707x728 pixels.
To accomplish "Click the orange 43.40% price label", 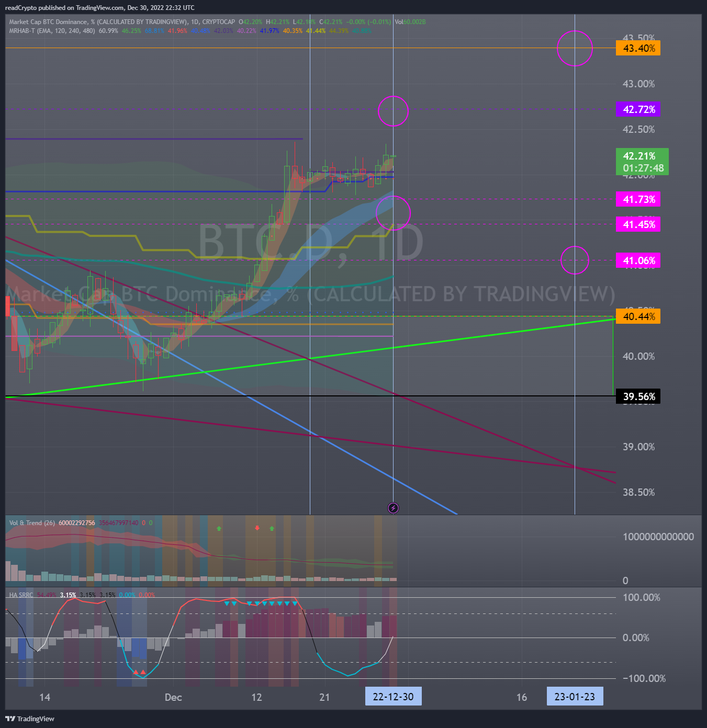I will click(x=638, y=48).
